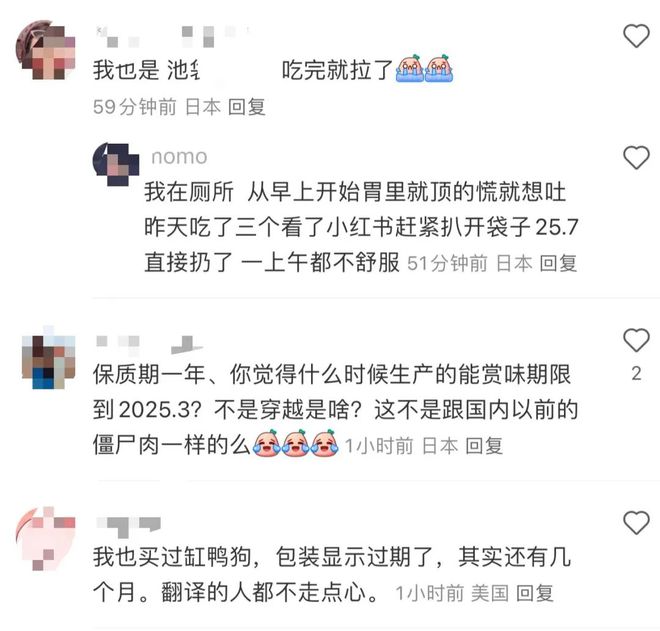Open nomo's profile avatar
This screenshot has width=660, height=631.
pyautogui.click(x=116, y=164)
